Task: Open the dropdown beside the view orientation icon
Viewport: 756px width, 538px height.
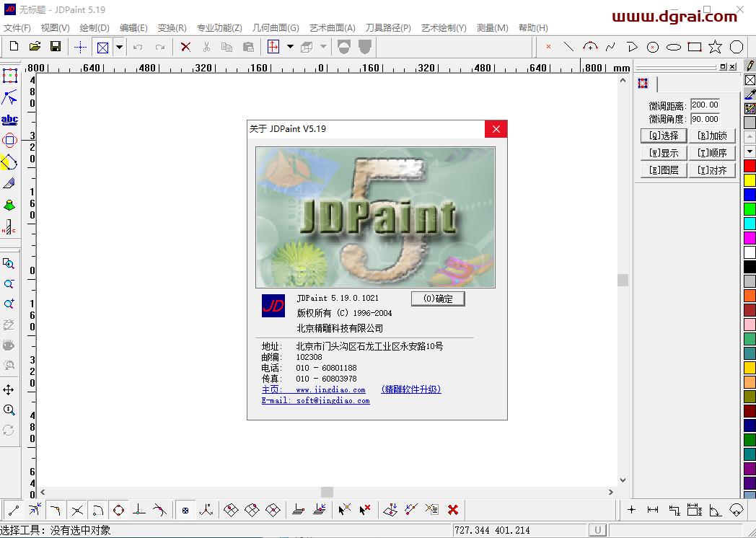Action: (x=290, y=47)
